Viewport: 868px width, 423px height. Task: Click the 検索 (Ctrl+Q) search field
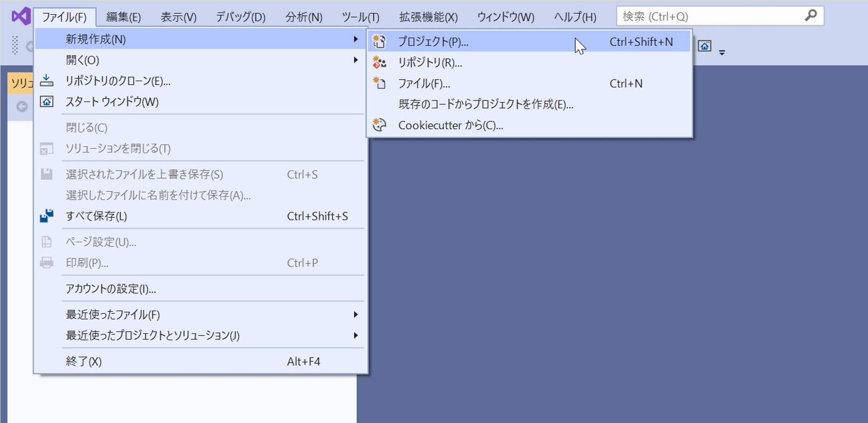coord(708,17)
